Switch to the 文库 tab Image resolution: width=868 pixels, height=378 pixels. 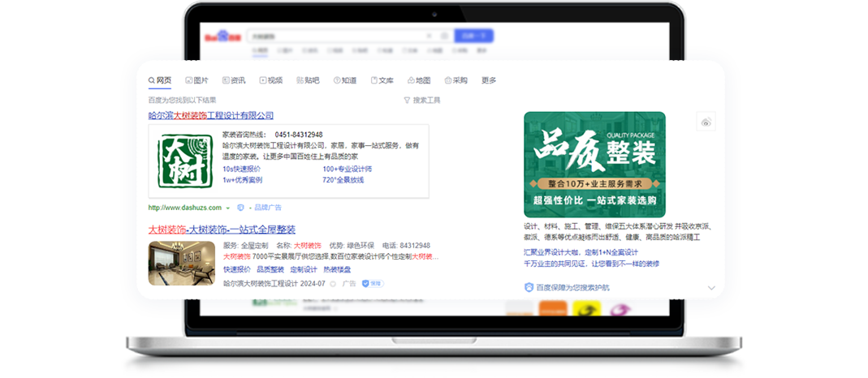point(382,80)
